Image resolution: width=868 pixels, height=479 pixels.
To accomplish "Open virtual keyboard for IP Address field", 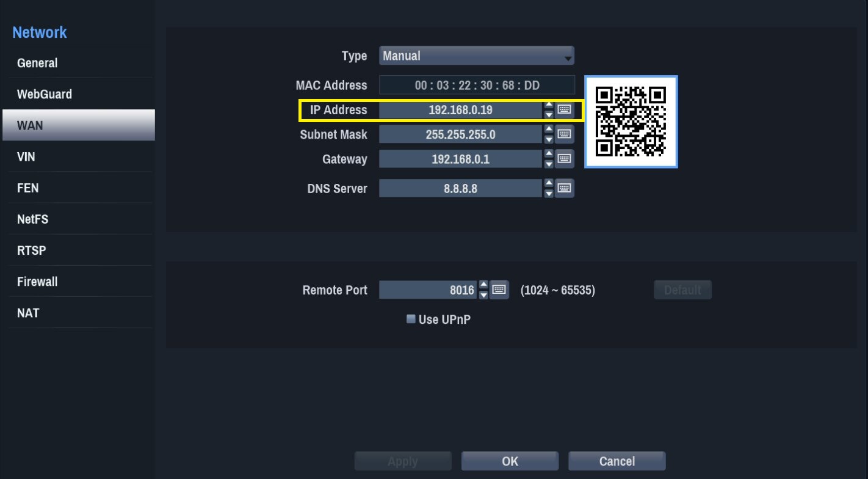I will point(565,110).
